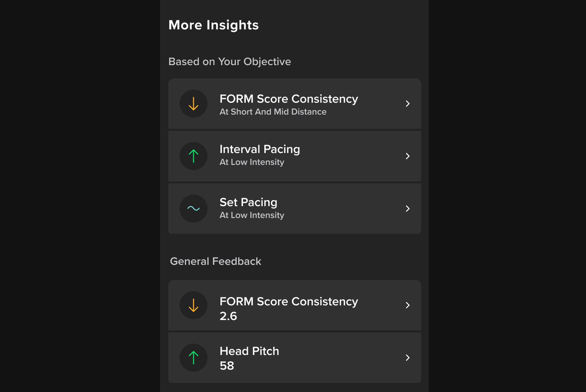586x392 pixels.
Task: Expand Head Pitch details with its chevron
Action: tap(408, 358)
